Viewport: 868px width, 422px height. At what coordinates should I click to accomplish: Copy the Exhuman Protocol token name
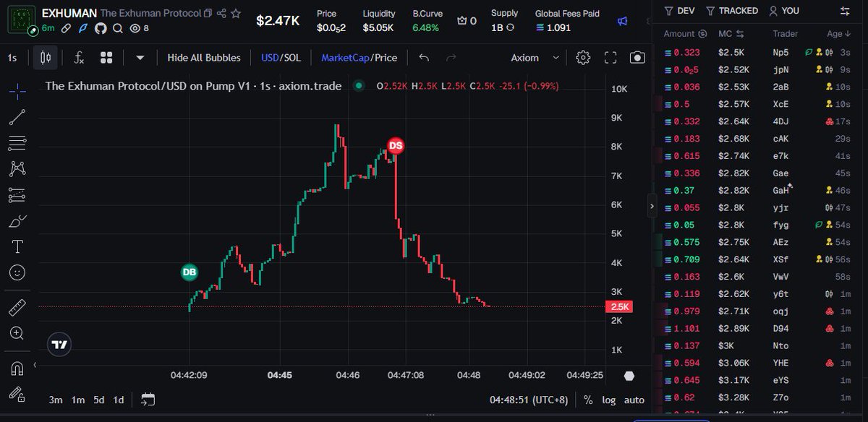208,14
